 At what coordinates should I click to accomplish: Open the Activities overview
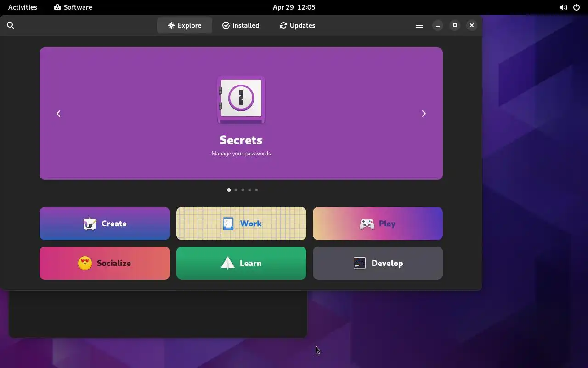(23, 7)
